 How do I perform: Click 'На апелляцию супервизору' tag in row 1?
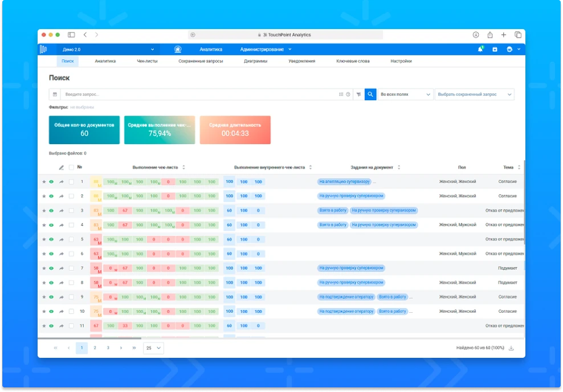point(344,182)
